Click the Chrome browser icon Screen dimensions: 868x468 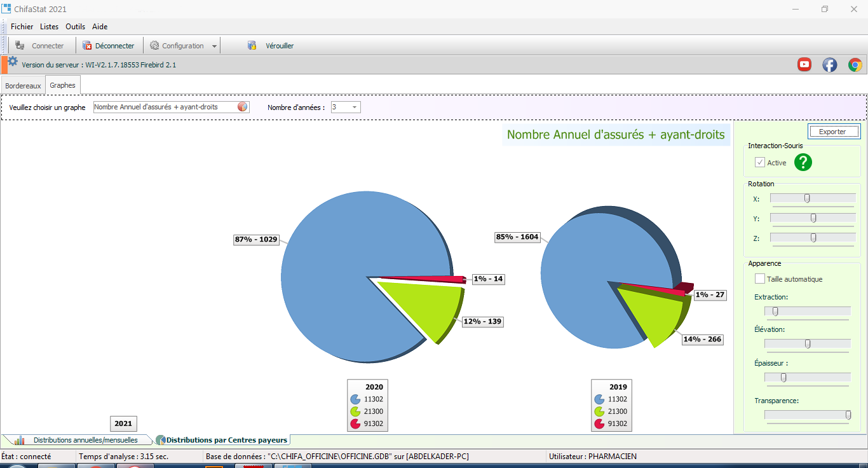click(855, 64)
